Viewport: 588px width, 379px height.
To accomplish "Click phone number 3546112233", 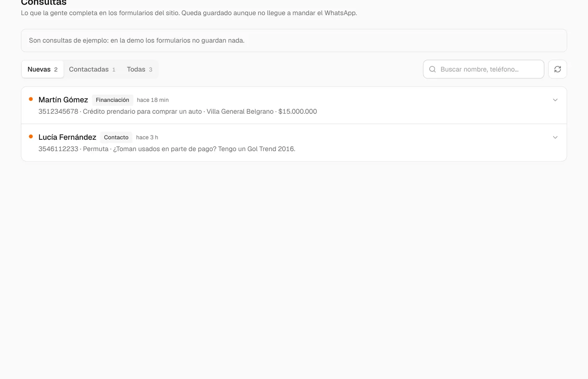I will 58,149.
